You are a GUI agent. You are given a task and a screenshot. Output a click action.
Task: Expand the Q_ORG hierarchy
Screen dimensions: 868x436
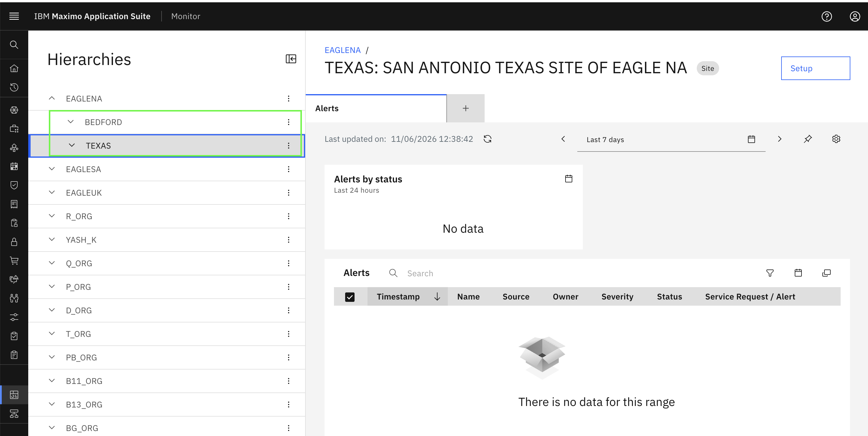(51, 263)
